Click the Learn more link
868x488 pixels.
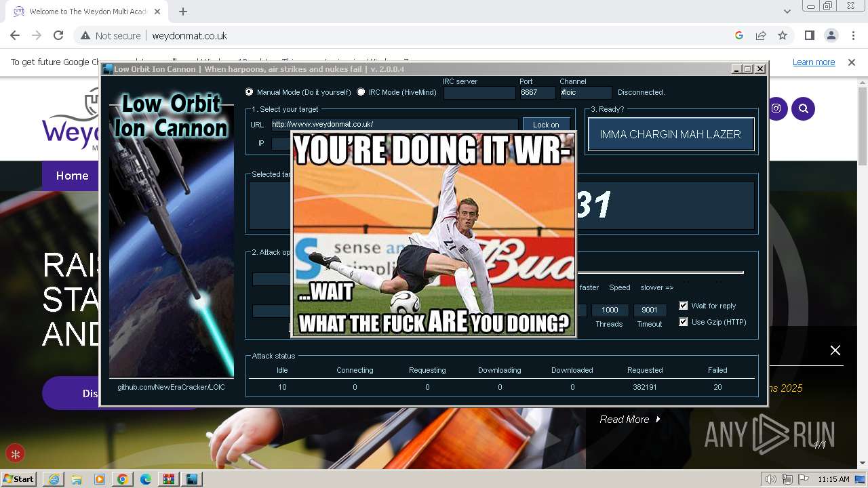[x=814, y=62]
